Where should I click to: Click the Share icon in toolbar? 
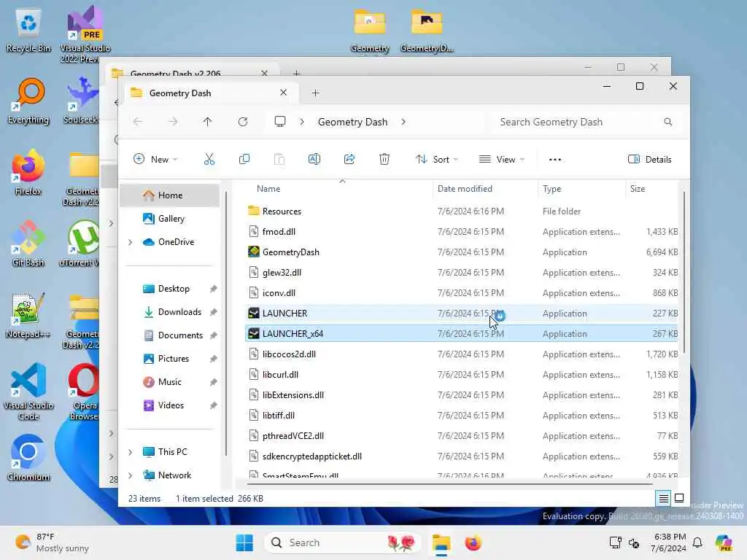tap(349, 159)
